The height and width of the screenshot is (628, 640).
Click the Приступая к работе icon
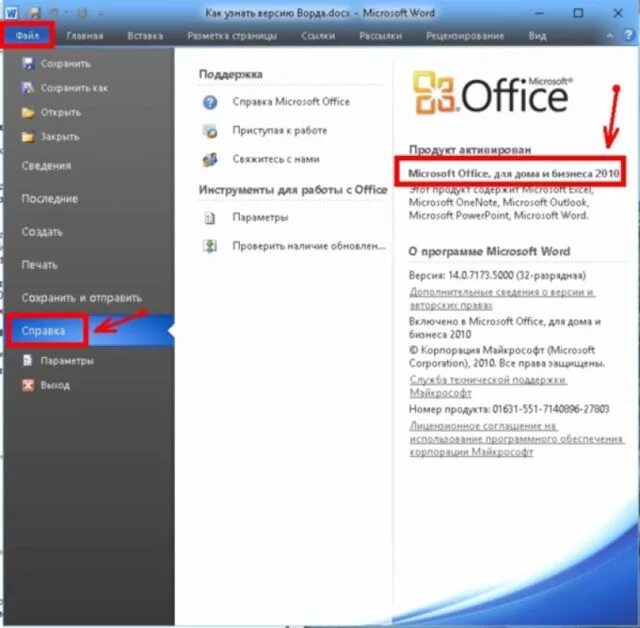210,131
